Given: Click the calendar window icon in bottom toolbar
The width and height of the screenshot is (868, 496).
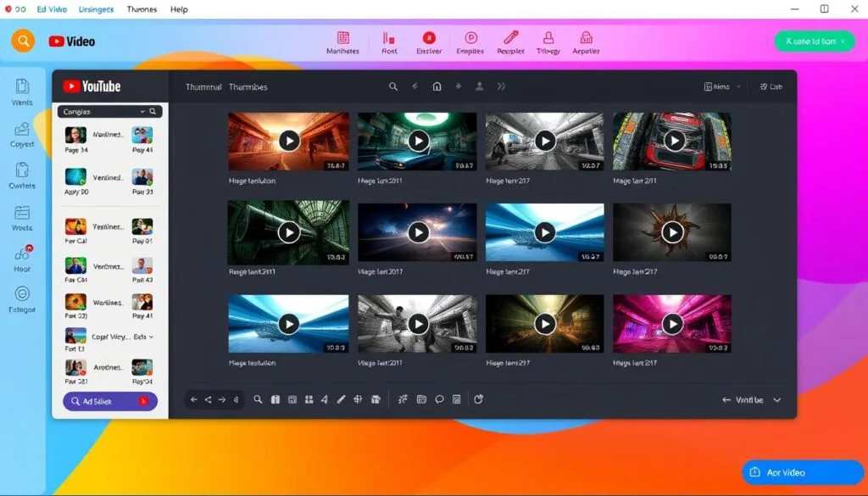Looking at the screenshot, I should tap(421, 399).
